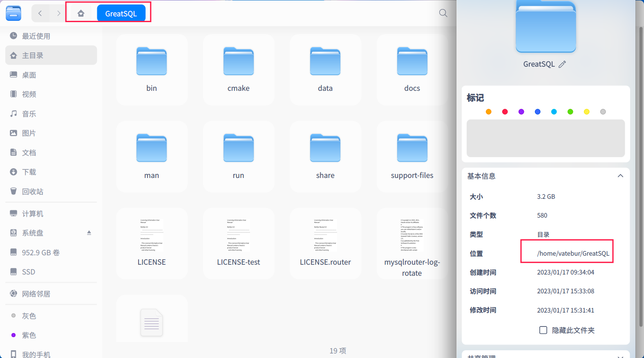Click the file manager app icon

point(13,13)
